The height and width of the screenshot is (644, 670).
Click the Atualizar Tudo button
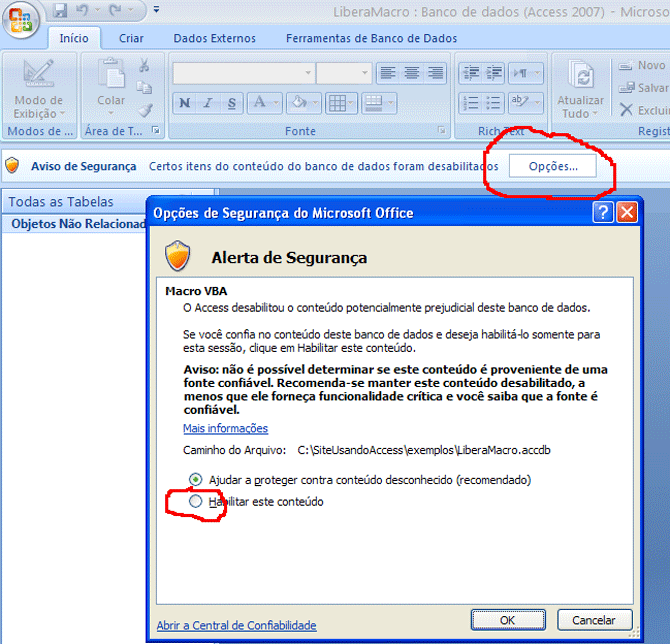click(580, 89)
